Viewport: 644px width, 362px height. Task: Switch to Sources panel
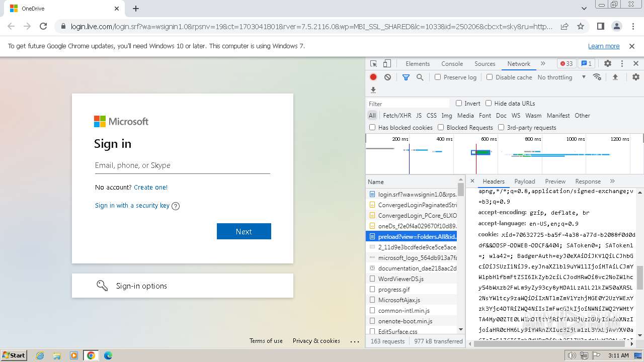click(485, 64)
